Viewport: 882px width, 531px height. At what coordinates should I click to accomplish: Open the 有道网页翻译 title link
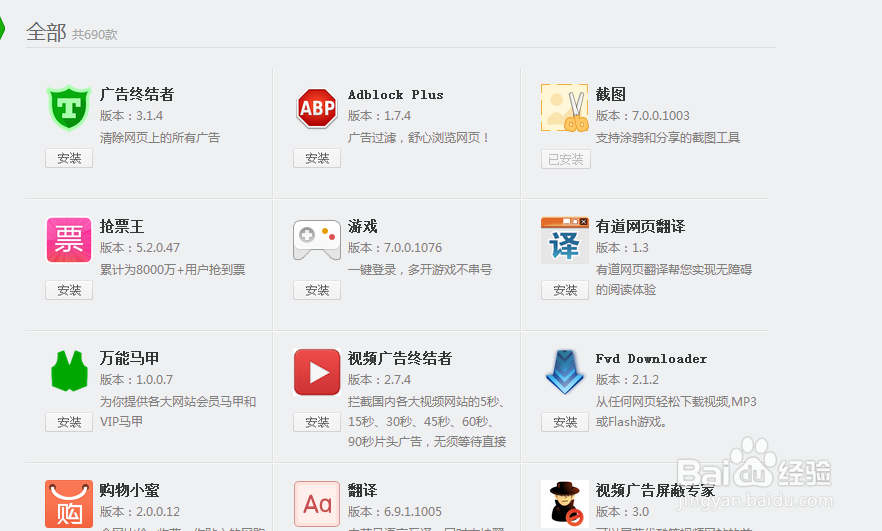click(x=640, y=227)
